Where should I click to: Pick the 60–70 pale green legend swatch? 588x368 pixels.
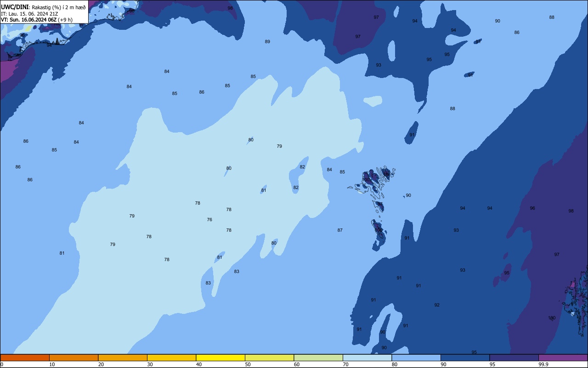[318, 357]
